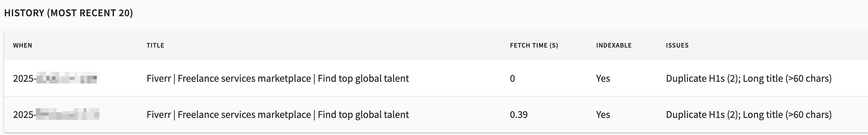Click the WHEN column header
This screenshot has height=135, width=868.
tap(22, 46)
